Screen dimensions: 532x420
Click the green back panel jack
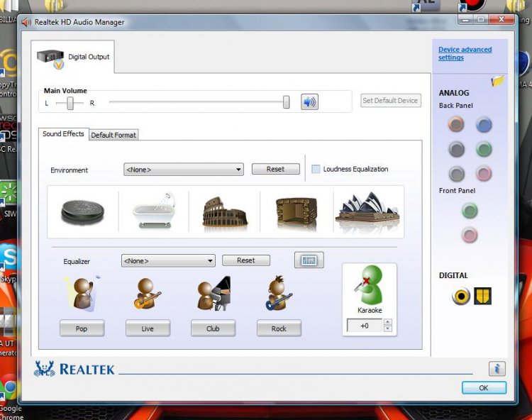point(484,149)
